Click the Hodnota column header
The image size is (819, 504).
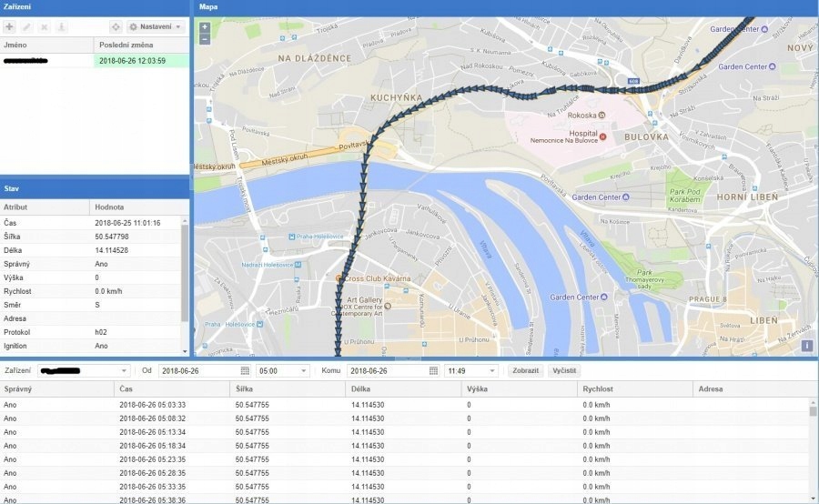coord(139,207)
